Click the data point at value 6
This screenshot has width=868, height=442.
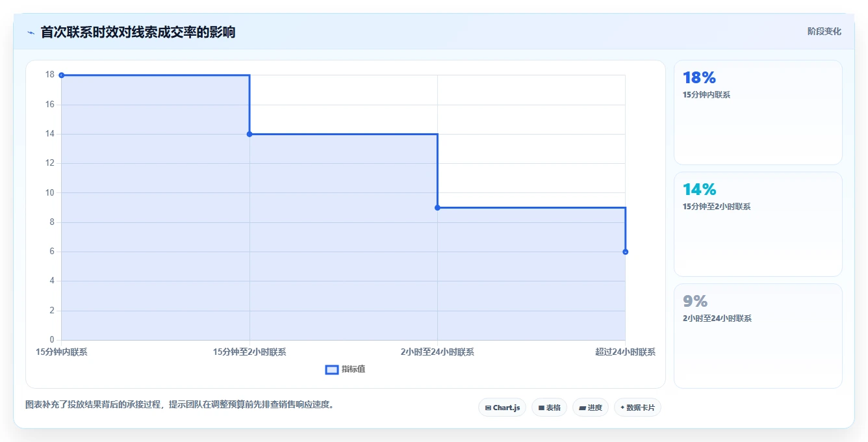625,252
